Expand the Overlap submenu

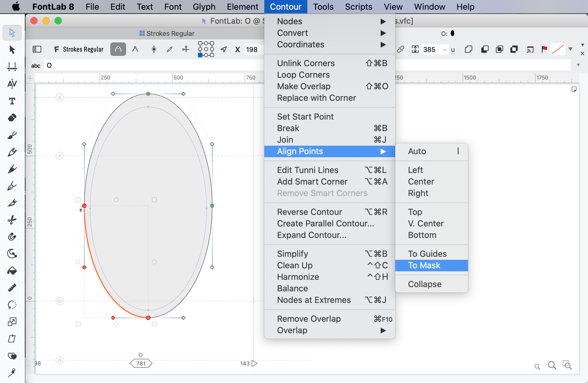click(x=330, y=330)
